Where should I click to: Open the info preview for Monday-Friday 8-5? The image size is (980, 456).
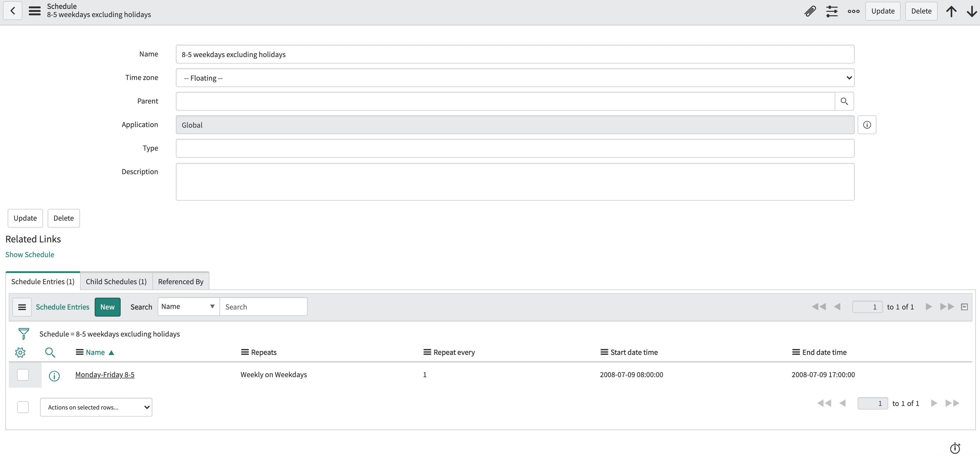point(54,376)
